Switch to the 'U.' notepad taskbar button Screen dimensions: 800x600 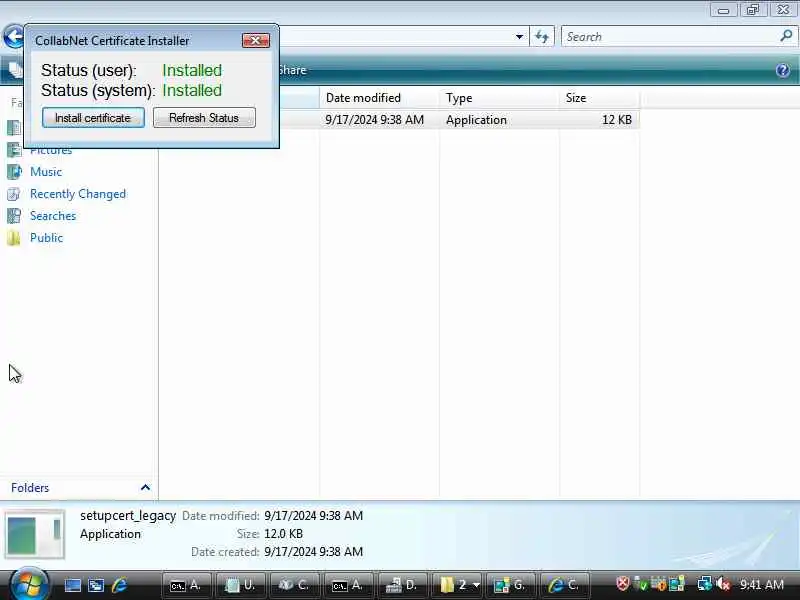(240, 585)
